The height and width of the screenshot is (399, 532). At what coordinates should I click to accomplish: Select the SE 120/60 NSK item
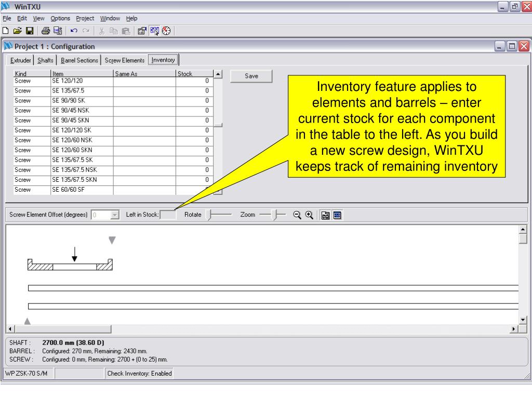82,140
